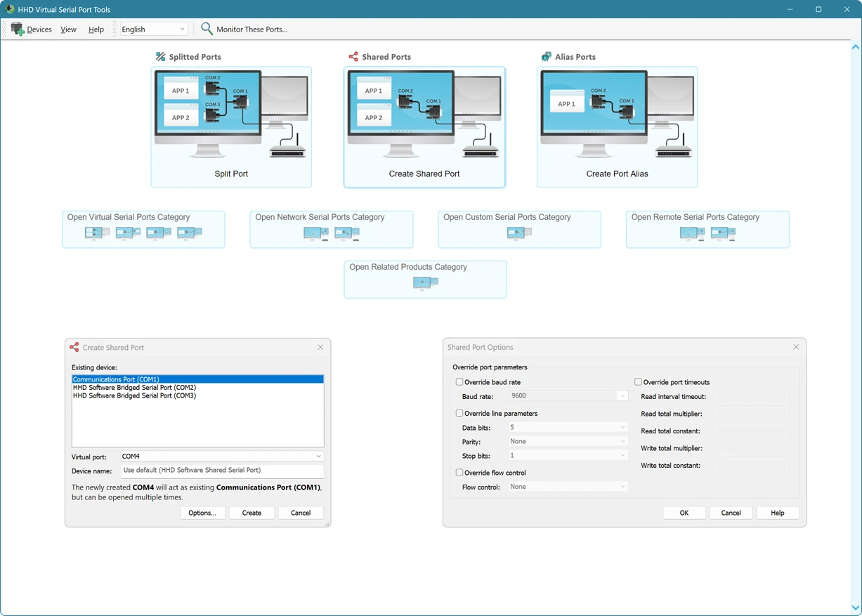Viewport: 862px width, 616px height.
Task: Click the Monitor These Ports magnifier icon
Action: (x=207, y=29)
